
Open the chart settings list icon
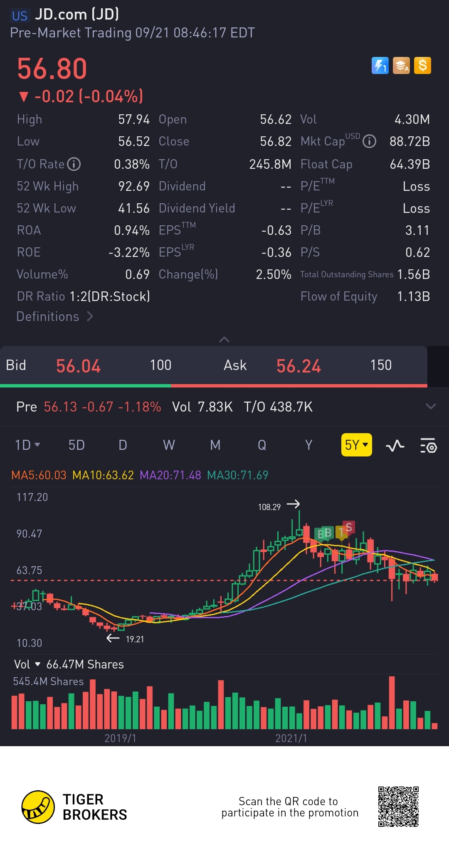pyautogui.click(x=428, y=446)
